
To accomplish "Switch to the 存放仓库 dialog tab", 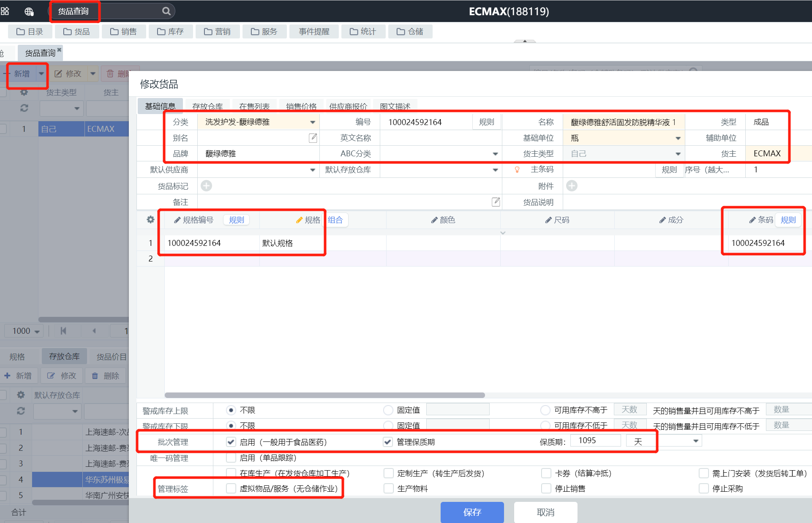I will (x=207, y=106).
